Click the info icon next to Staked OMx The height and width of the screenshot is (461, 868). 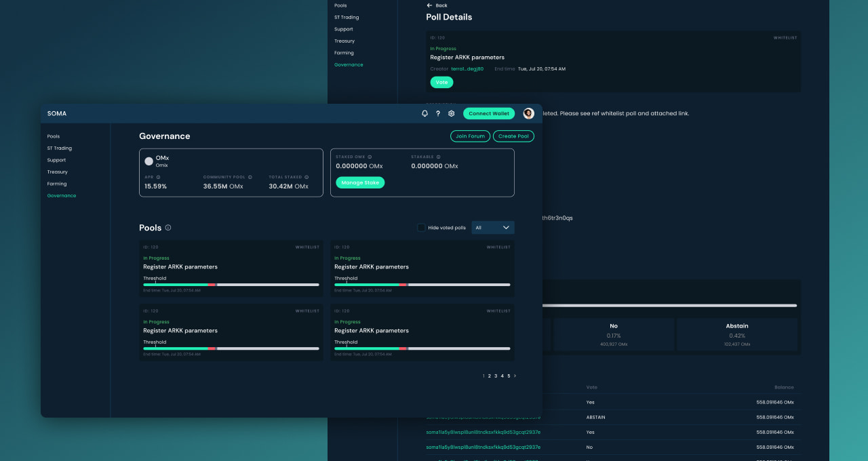(370, 157)
